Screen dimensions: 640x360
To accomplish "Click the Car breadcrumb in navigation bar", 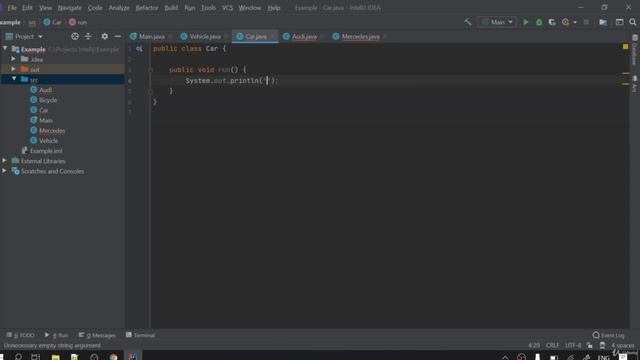I will point(52,22).
